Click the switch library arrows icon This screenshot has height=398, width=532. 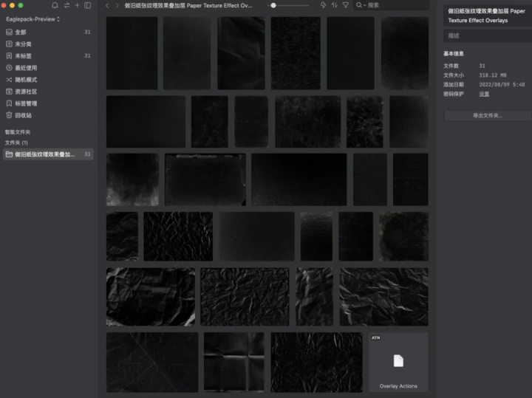point(66,5)
